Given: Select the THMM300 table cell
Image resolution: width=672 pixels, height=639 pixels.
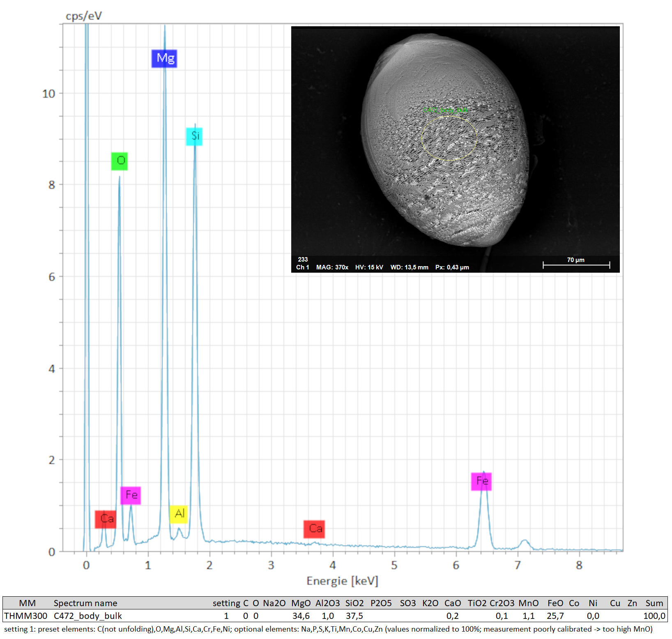Looking at the screenshot, I should coord(25,616).
